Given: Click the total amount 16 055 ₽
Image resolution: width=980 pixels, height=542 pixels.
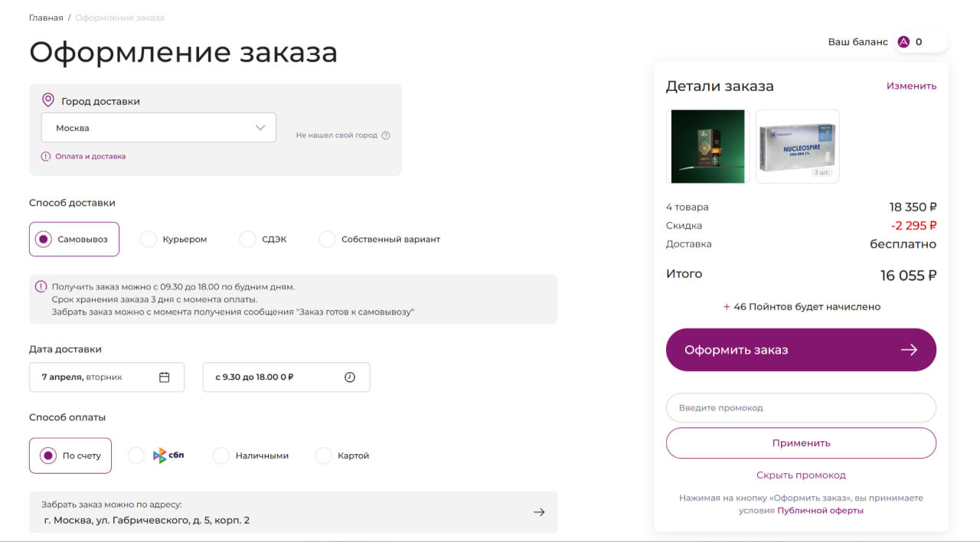Looking at the screenshot, I should [x=908, y=276].
